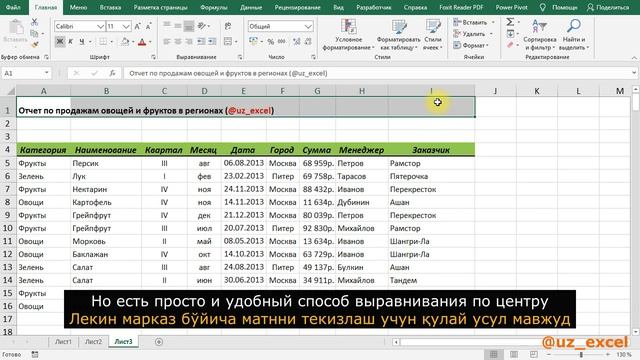This screenshot has width=640, height=360.
Task: Switch to the Вид ribbon tab
Action: tap(338, 7)
